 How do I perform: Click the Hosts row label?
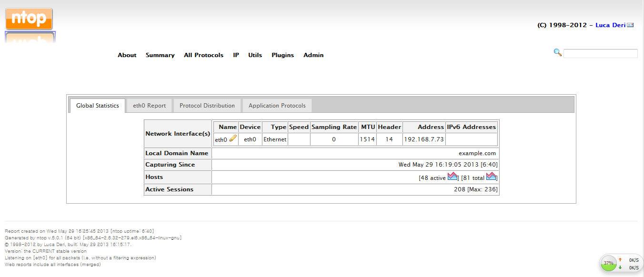[x=154, y=177]
